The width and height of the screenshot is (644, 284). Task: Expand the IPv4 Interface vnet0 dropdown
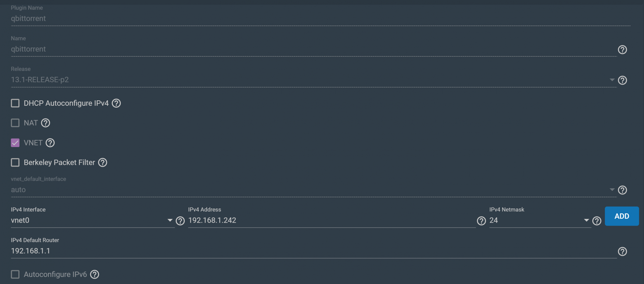(93, 220)
